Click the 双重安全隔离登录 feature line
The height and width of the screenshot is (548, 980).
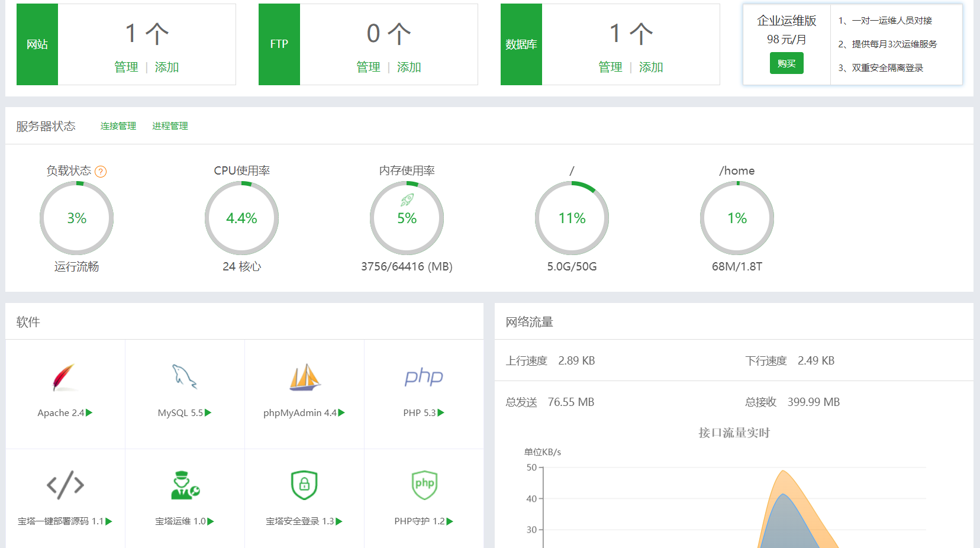[881, 68]
